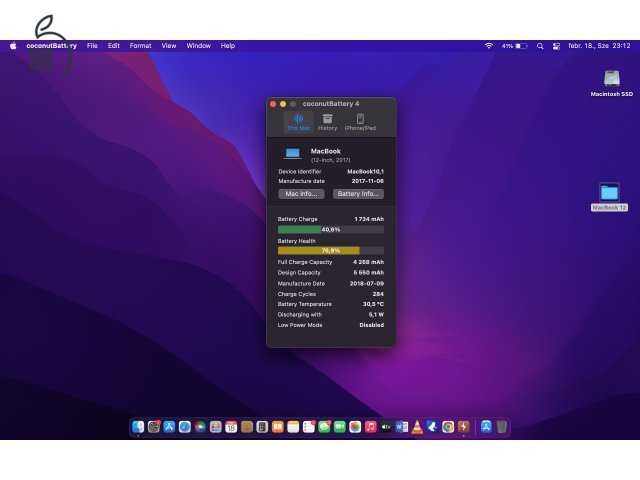
Task: Click coconutBattery icon in the Dock
Action: 464,427
